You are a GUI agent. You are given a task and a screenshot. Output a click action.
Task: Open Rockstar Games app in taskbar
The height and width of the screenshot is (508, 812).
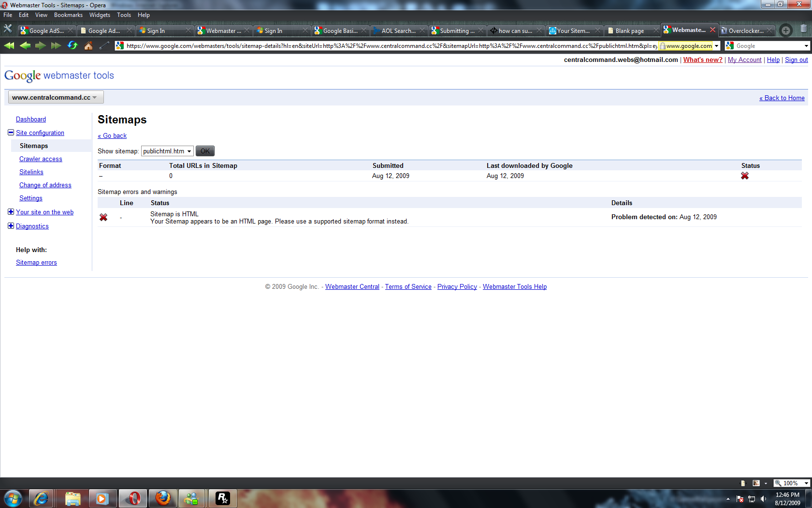click(222, 498)
